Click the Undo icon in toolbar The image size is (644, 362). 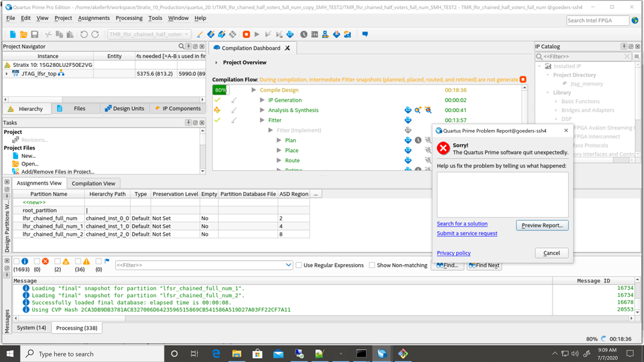pos(84,34)
